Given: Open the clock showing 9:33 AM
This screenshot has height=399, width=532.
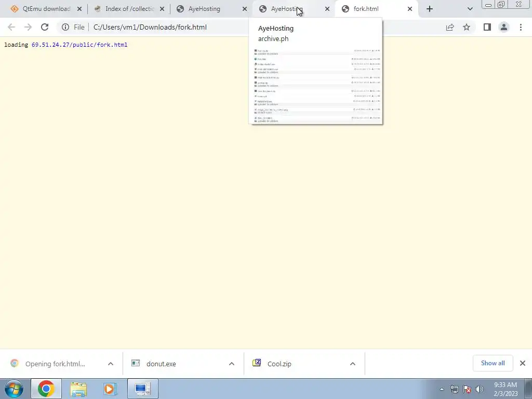Looking at the screenshot, I should pyautogui.click(x=506, y=389).
